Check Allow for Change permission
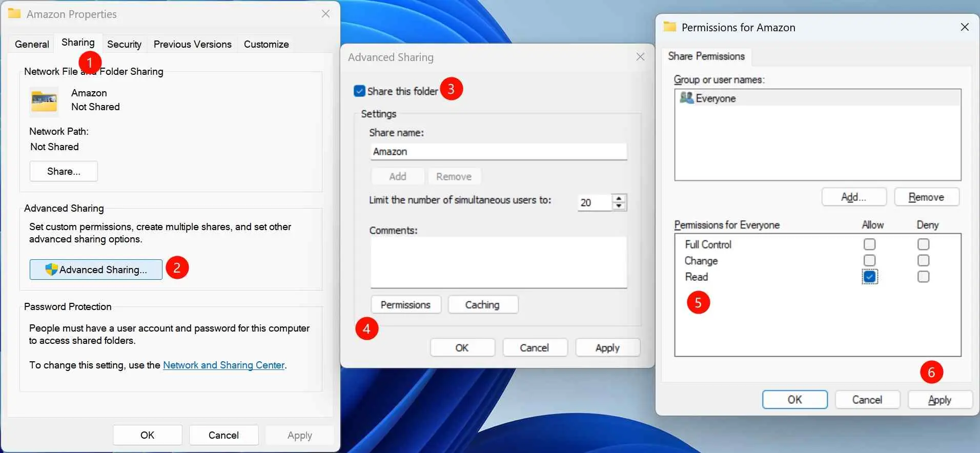Image resolution: width=980 pixels, height=453 pixels. tap(869, 260)
